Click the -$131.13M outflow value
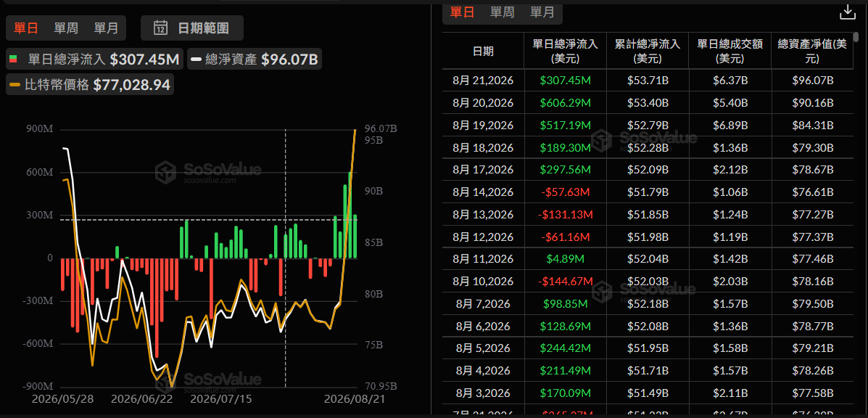This screenshot has height=418, width=868. 565,214
